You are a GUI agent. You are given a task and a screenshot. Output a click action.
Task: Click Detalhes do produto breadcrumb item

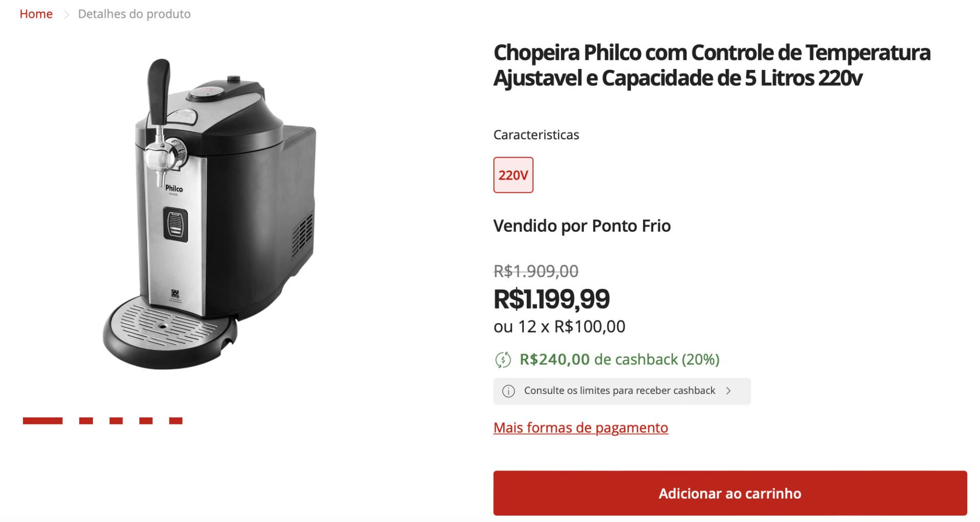[134, 14]
